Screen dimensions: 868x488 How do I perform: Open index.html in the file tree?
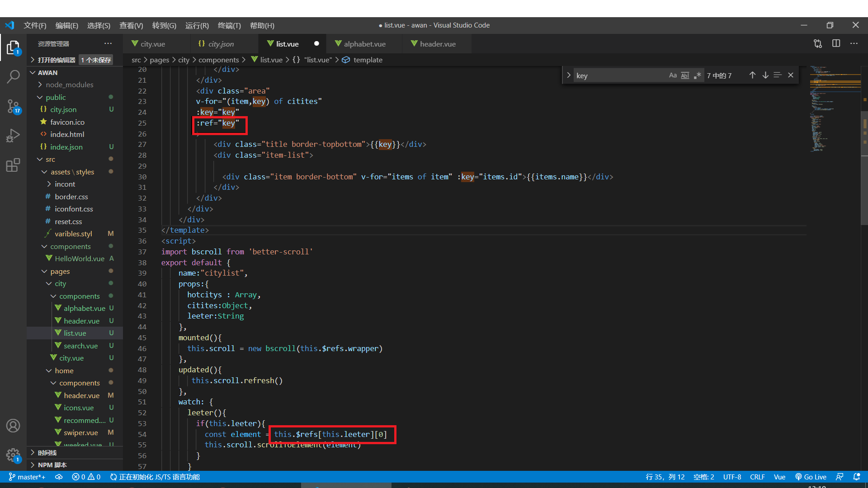tap(67, 134)
